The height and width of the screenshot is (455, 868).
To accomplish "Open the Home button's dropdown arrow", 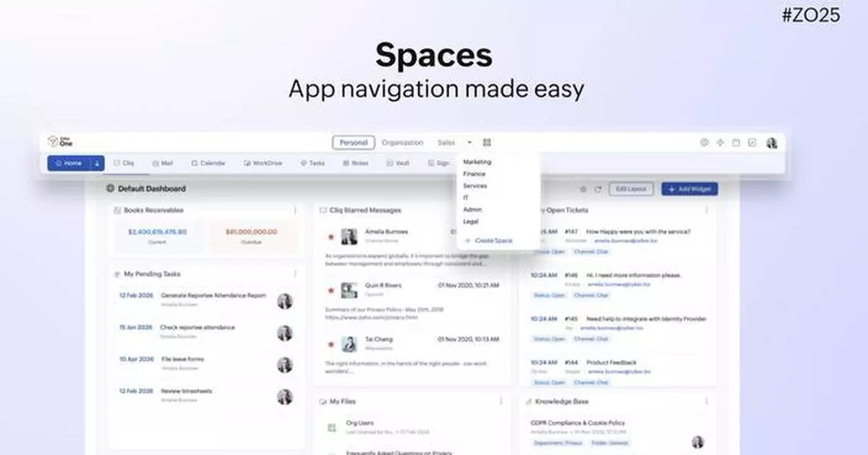I will tap(96, 163).
